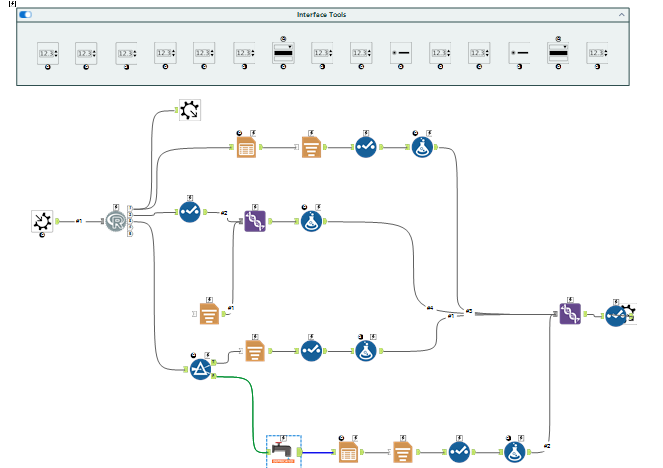Click the blue connection after the deprecated tool

point(318,452)
